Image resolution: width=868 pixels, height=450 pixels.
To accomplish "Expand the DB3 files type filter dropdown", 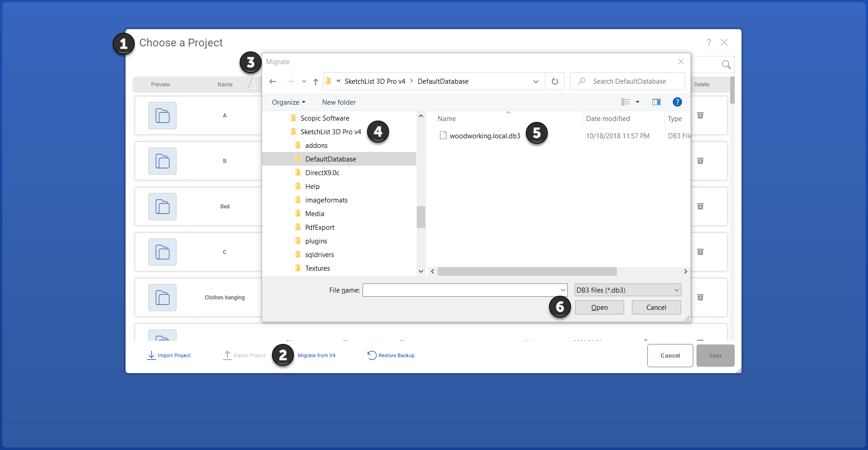I will click(628, 290).
